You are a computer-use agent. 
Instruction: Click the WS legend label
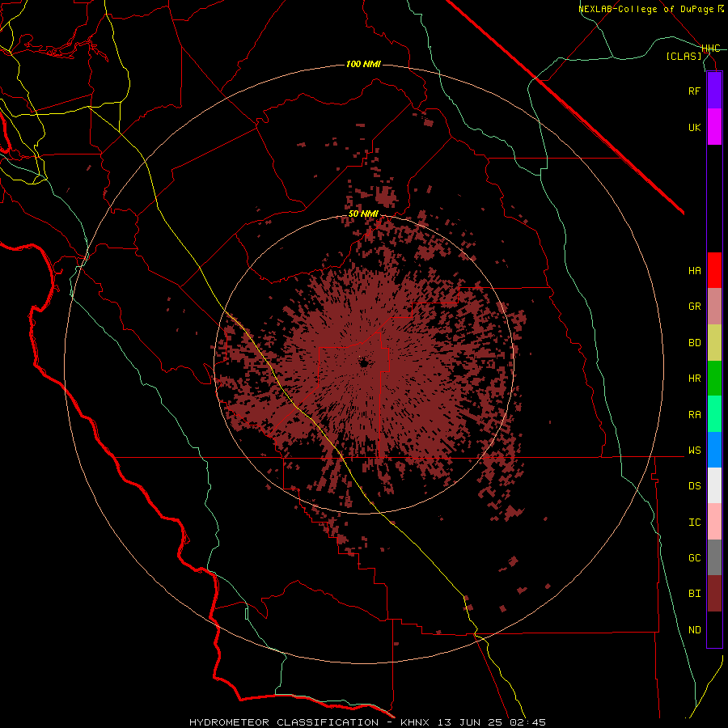pos(694,451)
